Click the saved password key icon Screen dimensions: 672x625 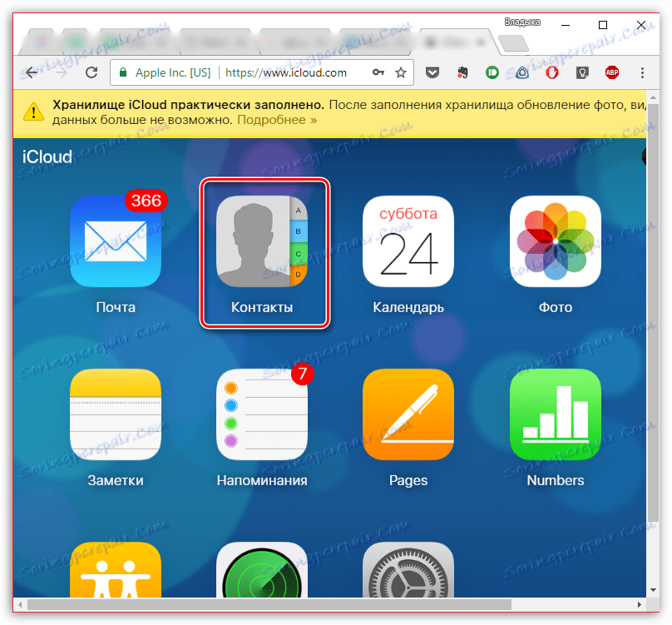[378, 72]
